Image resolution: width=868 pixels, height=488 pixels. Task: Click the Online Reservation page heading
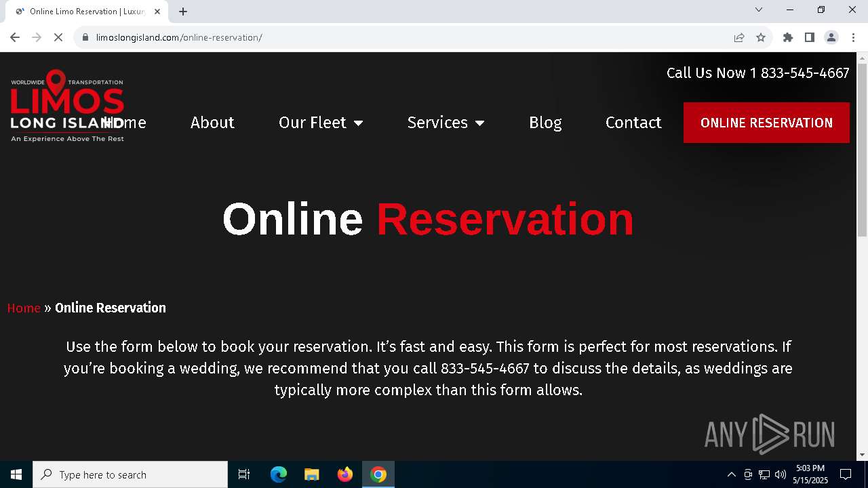pos(428,219)
